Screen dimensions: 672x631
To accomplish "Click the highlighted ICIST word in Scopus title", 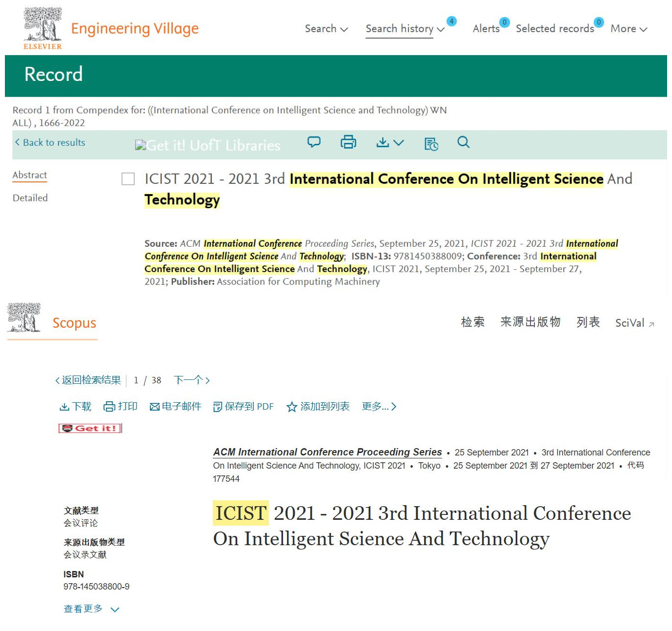I will (x=241, y=513).
